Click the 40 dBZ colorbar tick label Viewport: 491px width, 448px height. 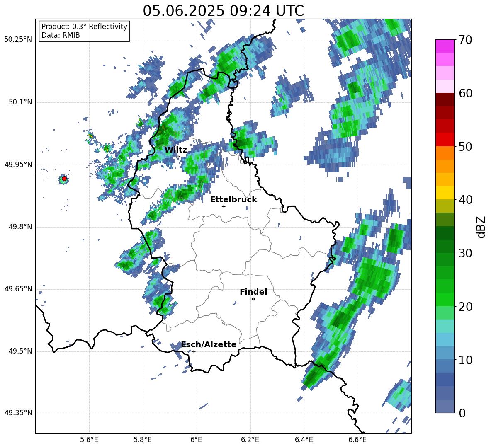465,200
